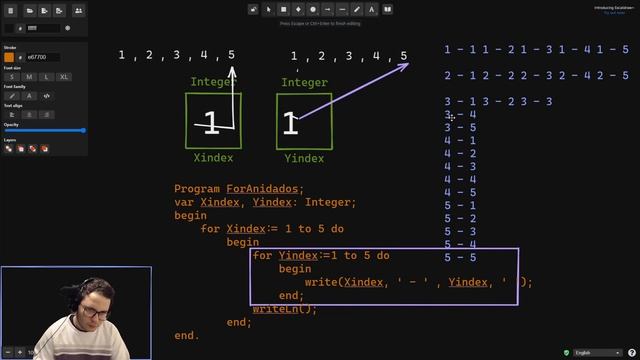Click the 'writeLn();' code line
This screenshot has width=640, height=360.
pos(285,309)
